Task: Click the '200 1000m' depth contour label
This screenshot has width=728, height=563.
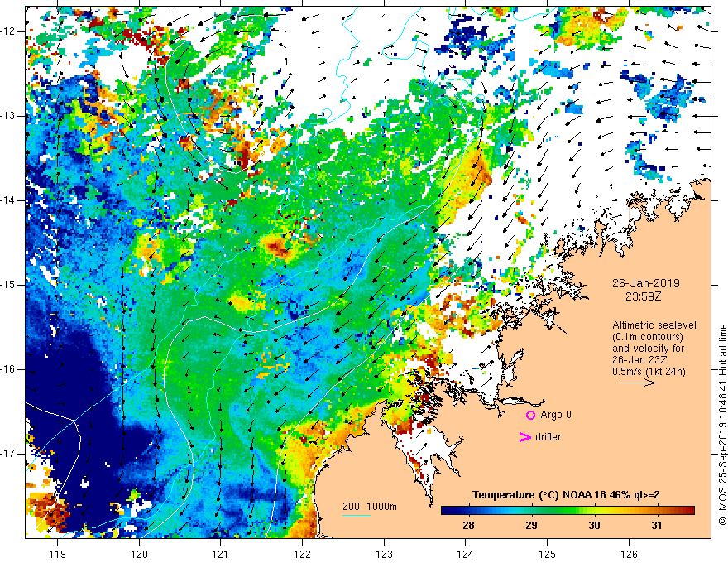Action: [x=370, y=507]
